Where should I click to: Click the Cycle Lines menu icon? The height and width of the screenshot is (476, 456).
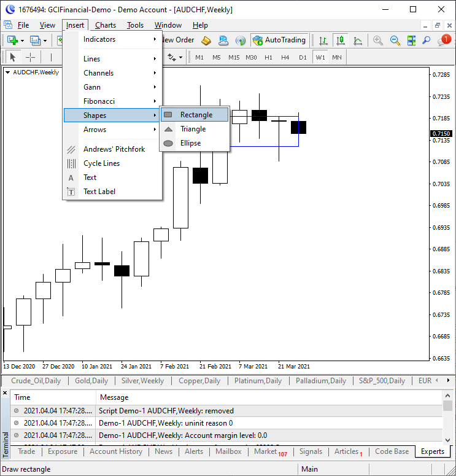coord(71,163)
